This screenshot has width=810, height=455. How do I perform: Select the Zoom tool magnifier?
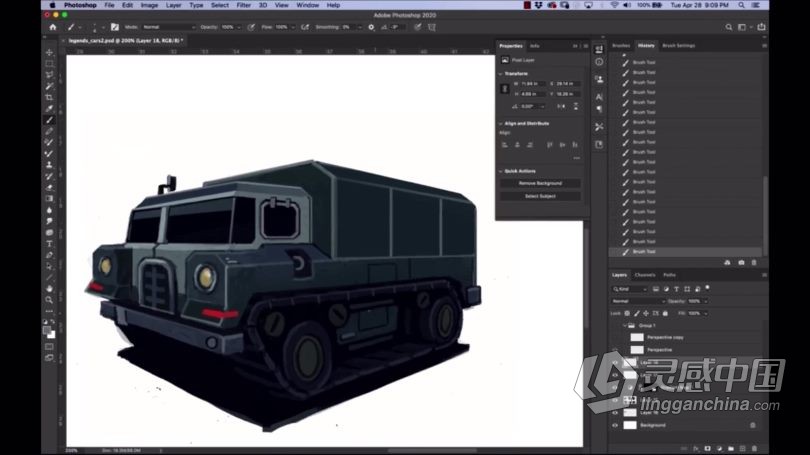tap(49, 299)
